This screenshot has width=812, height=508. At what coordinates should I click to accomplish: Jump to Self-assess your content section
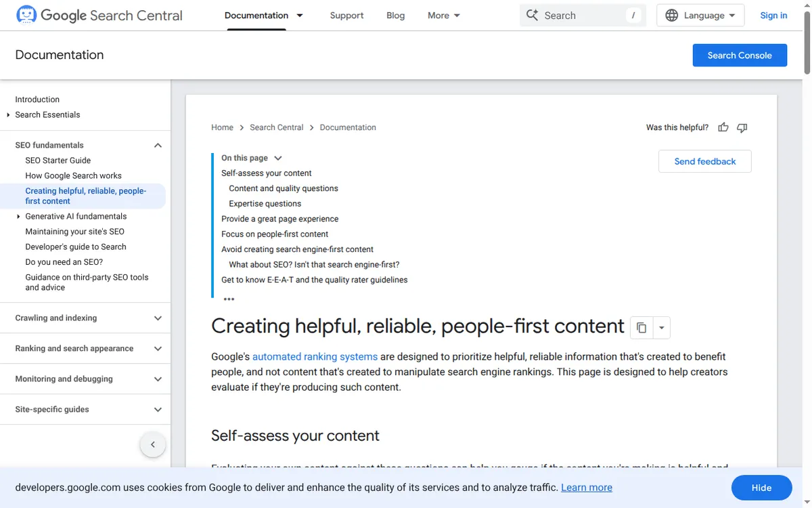[x=267, y=173]
